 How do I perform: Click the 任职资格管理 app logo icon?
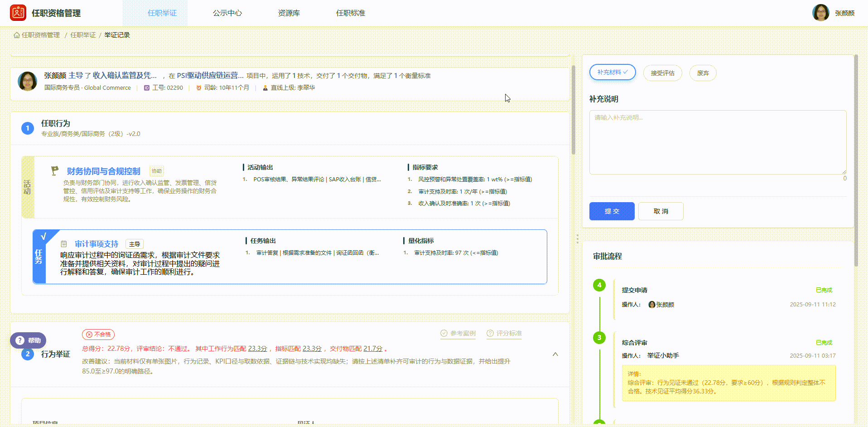[x=18, y=12]
